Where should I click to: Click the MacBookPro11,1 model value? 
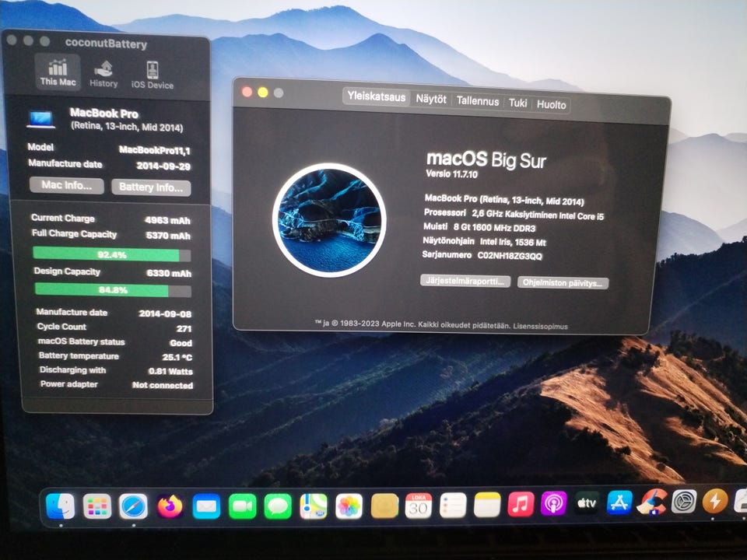(154, 150)
